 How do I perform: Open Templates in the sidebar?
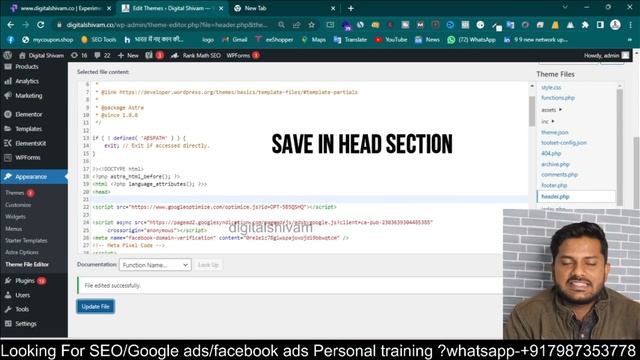[x=29, y=129]
